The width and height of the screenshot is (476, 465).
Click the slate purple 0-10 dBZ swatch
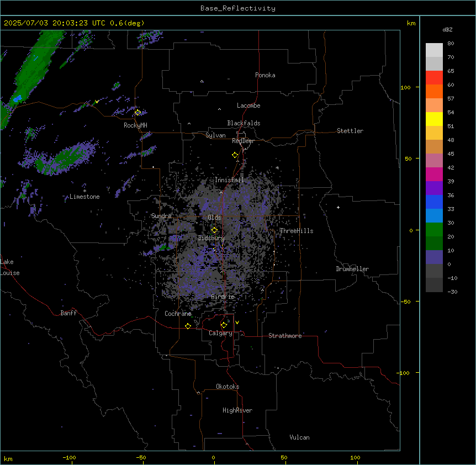click(x=434, y=257)
